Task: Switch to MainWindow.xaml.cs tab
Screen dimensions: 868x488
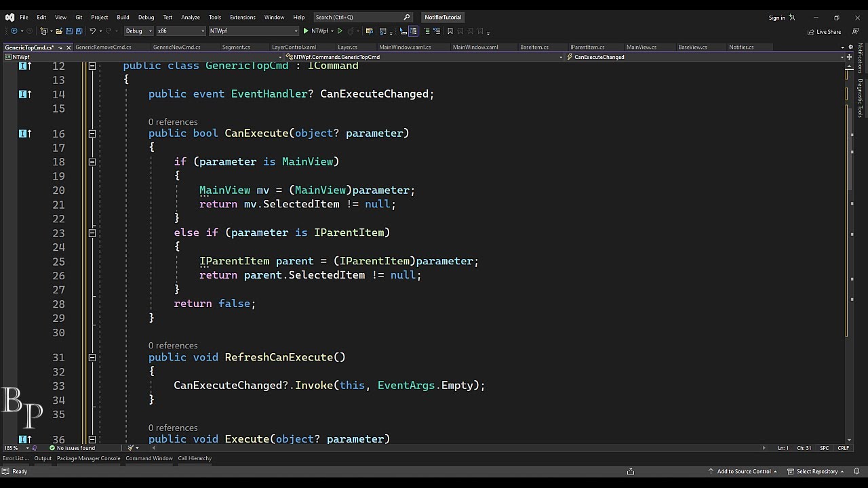Action: (x=405, y=47)
